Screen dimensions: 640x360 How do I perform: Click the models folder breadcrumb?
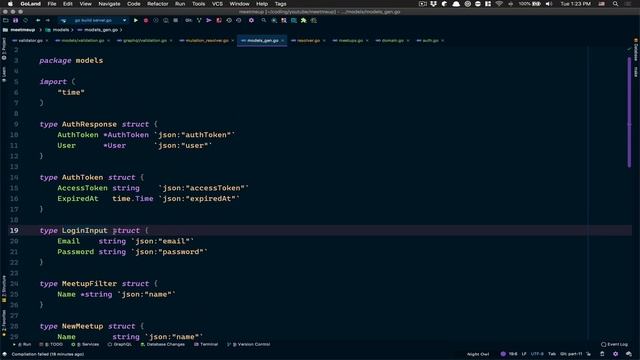tap(58, 30)
